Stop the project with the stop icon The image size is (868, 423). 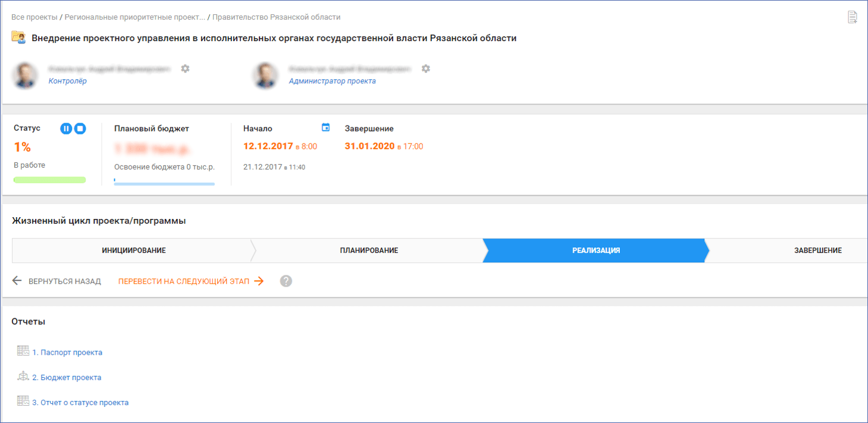pyautogui.click(x=80, y=129)
